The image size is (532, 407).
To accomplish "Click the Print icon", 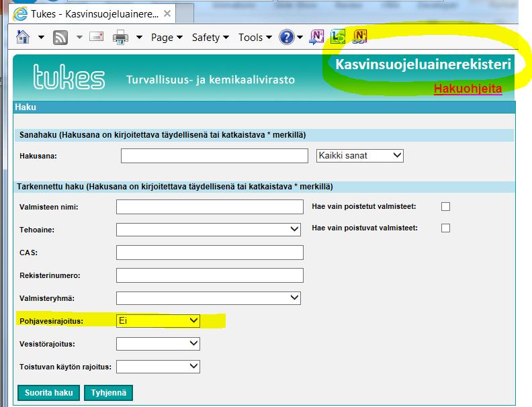I will click(x=120, y=38).
